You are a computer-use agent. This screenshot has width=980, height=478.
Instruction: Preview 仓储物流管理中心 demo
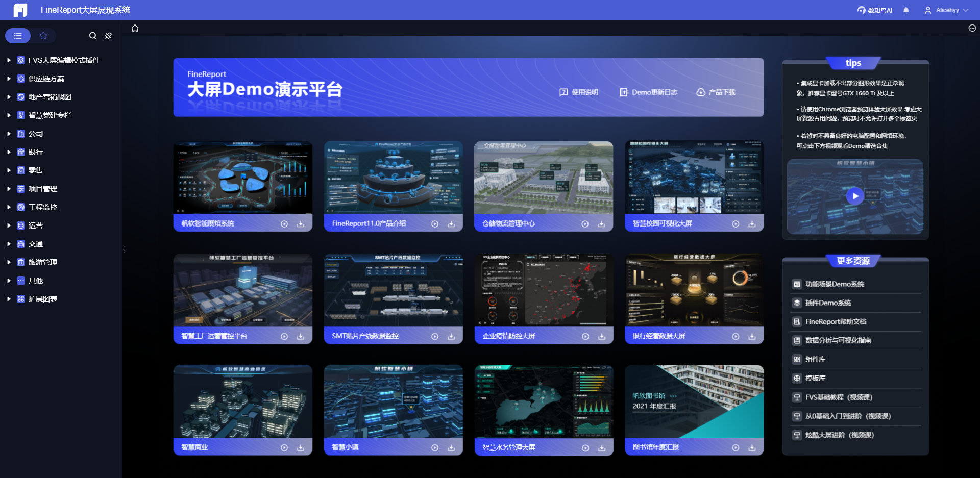pos(585,224)
